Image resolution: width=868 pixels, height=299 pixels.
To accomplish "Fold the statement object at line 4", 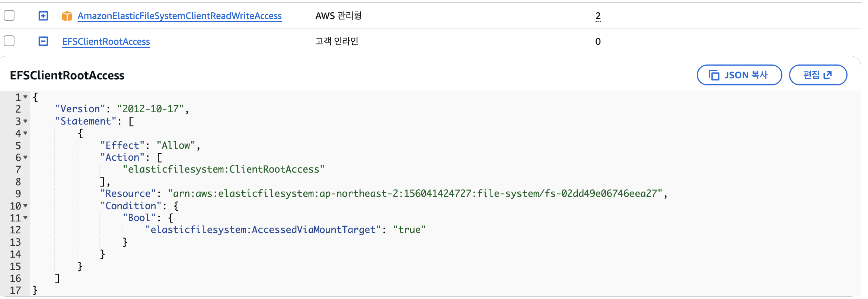I will 25,133.
